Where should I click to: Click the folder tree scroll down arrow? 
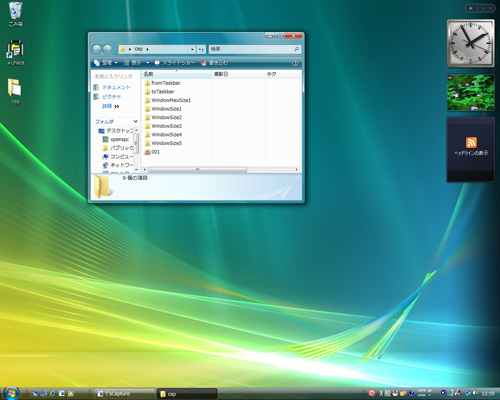[x=136, y=170]
